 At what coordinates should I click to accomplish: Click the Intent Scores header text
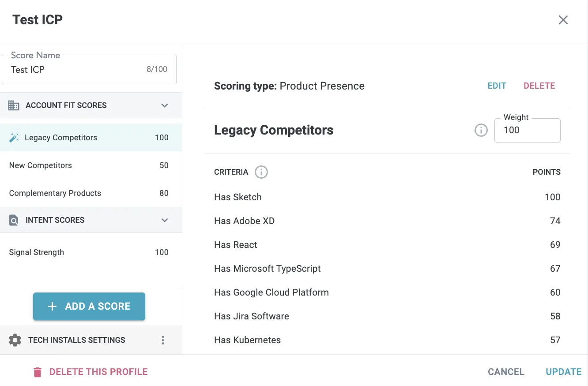[55, 220]
